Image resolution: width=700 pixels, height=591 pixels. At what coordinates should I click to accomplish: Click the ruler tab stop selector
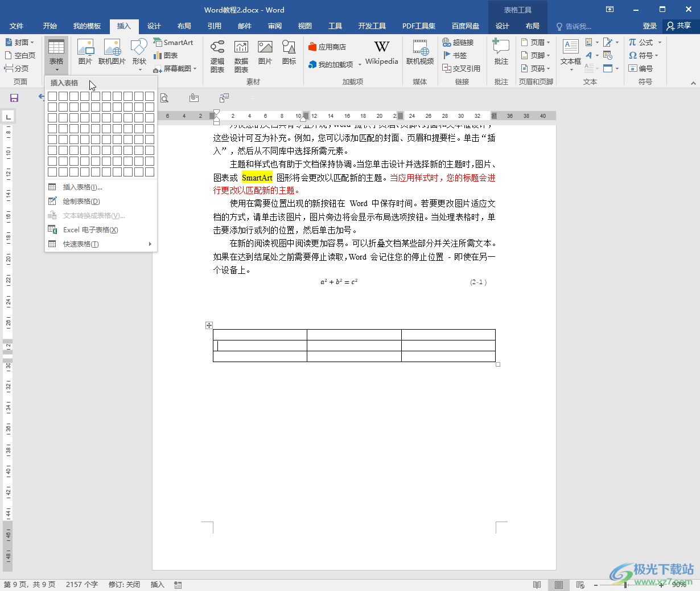[x=8, y=117]
